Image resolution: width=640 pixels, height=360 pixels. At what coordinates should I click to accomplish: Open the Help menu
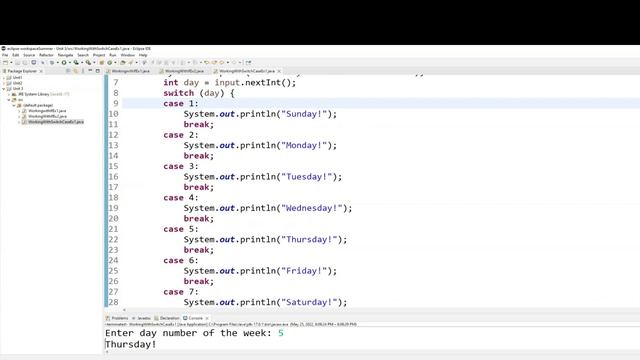point(143,55)
